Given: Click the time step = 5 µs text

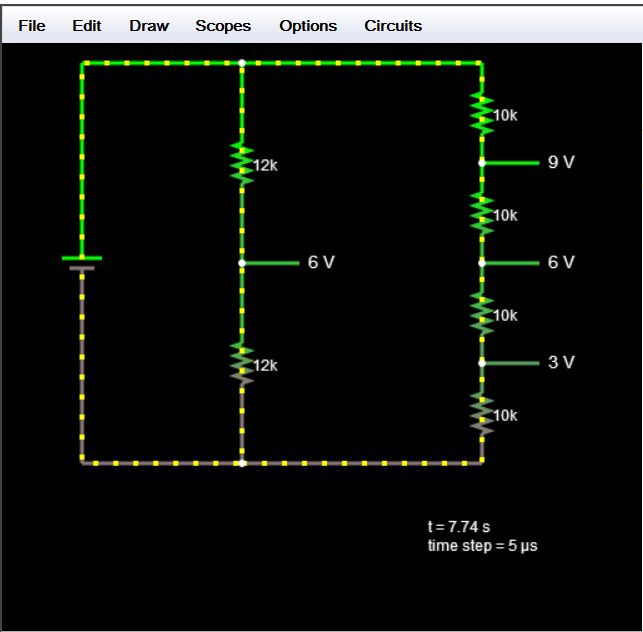Looking at the screenshot, I should coord(482,546).
